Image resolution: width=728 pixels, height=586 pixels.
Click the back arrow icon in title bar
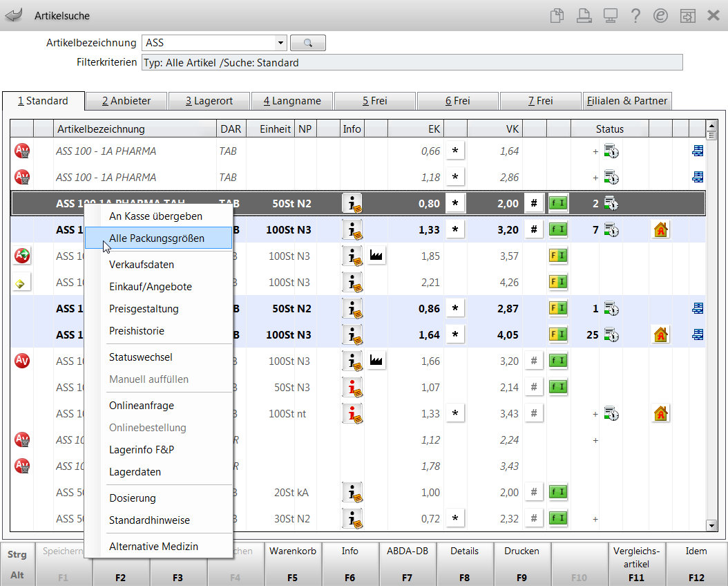[x=14, y=15]
